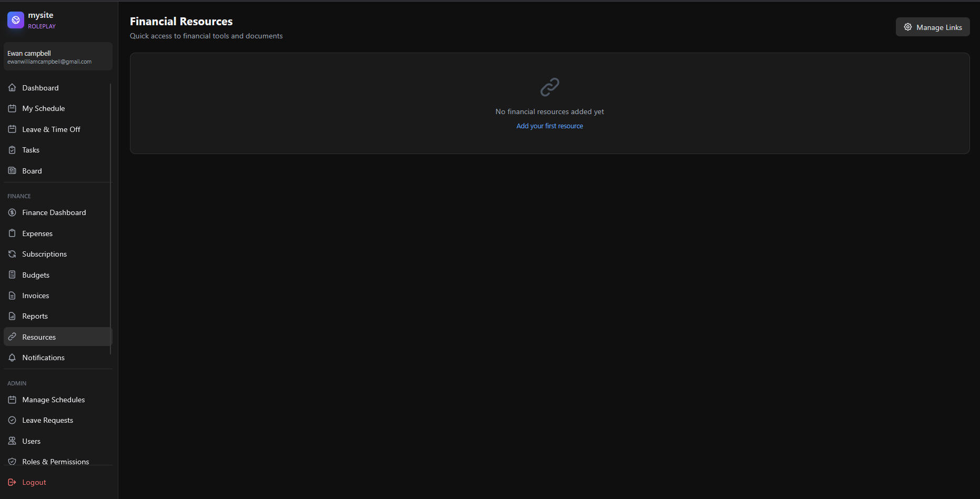The width and height of the screenshot is (980, 499).
Task: Click the Finance Dashboard dollar icon
Action: [x=12, y=212]
